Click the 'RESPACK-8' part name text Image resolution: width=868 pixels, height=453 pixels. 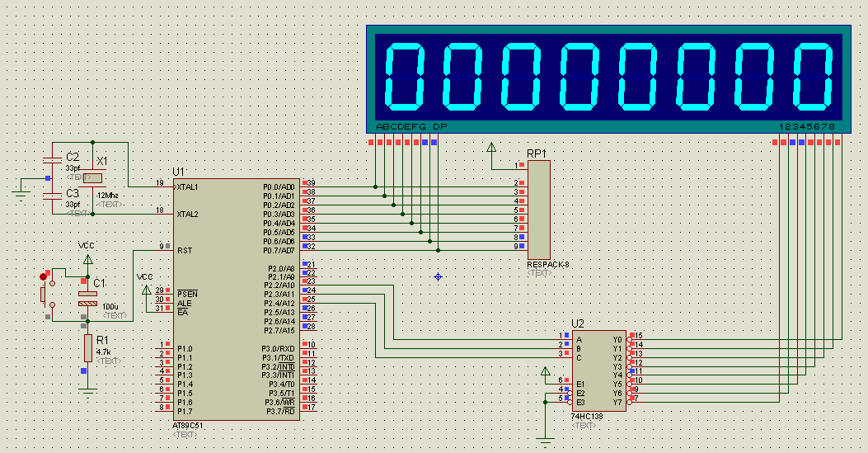coord(548,265)
